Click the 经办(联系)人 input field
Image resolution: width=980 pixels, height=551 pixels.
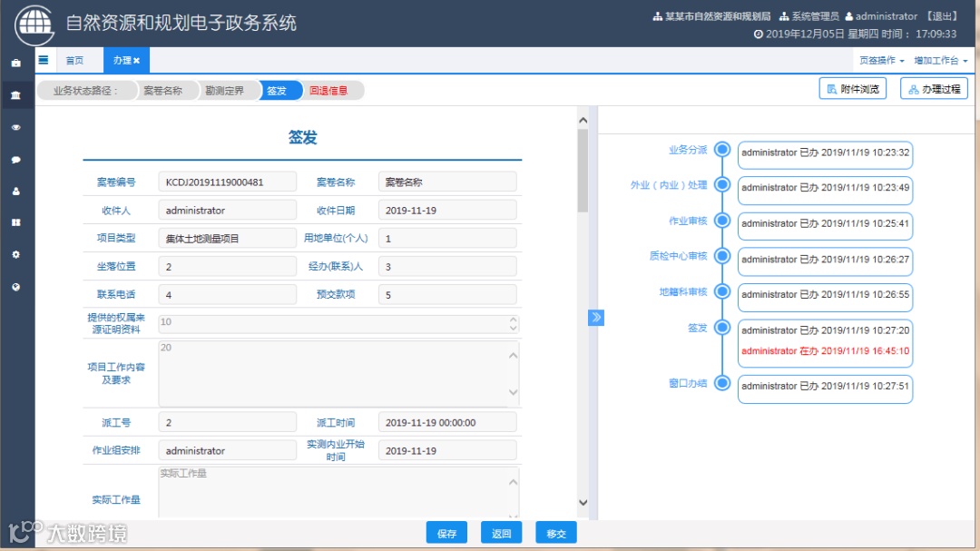click(x=447, y=267)
